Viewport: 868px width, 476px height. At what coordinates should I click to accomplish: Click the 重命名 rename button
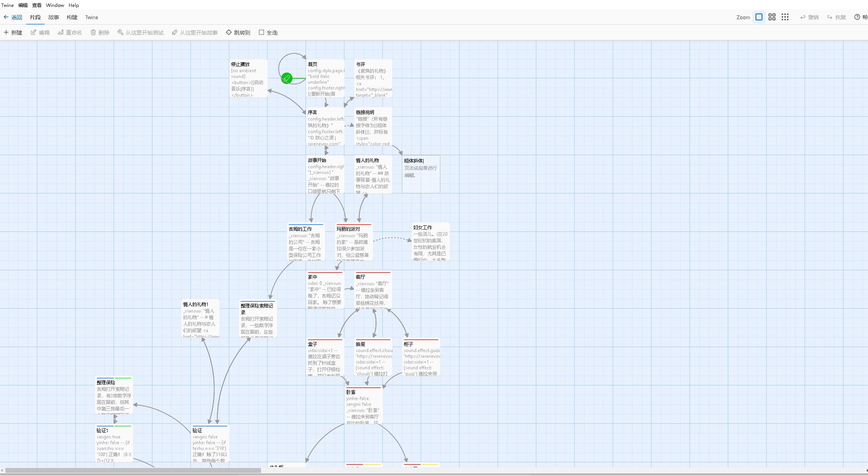click(70, 33)
